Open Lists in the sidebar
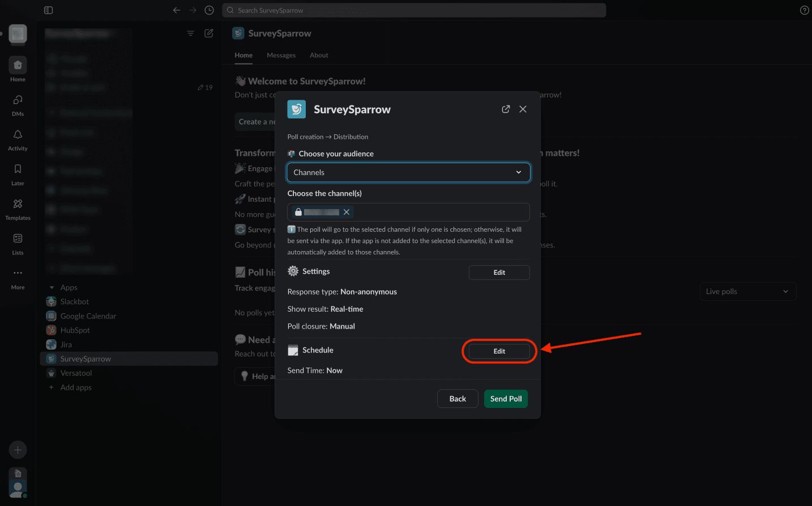 click(x=18, y=239)
